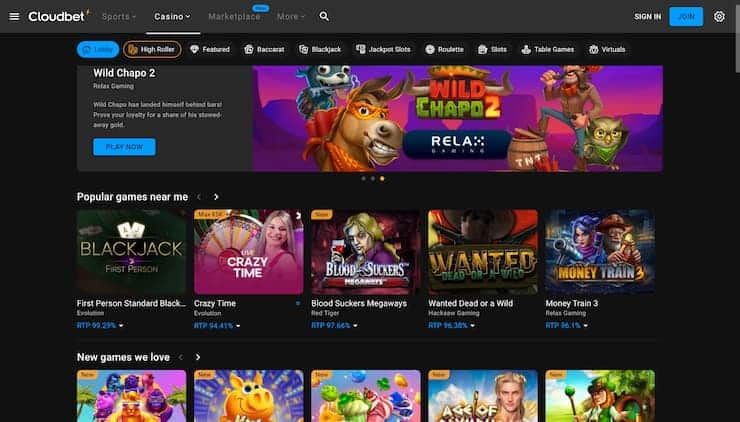Select the Table Games category

coord(547,49)
